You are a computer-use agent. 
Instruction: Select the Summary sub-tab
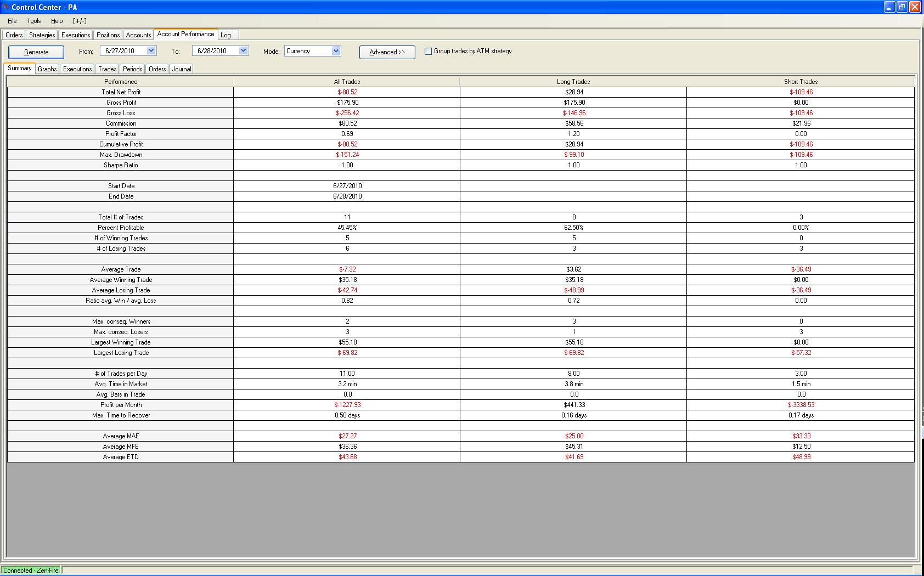(20, 68)
